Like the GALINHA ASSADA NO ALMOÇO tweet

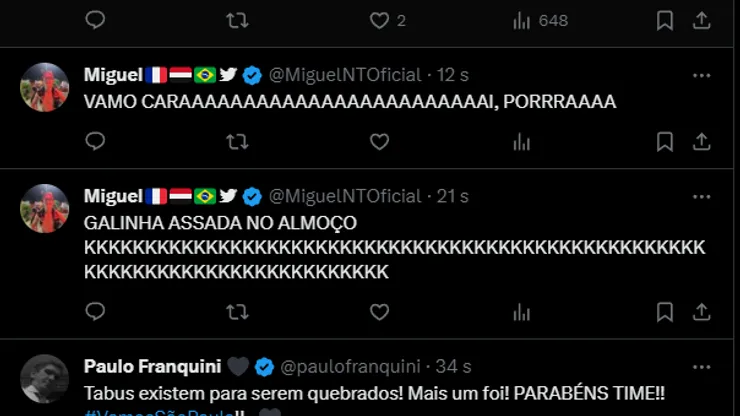pos(379,312)
